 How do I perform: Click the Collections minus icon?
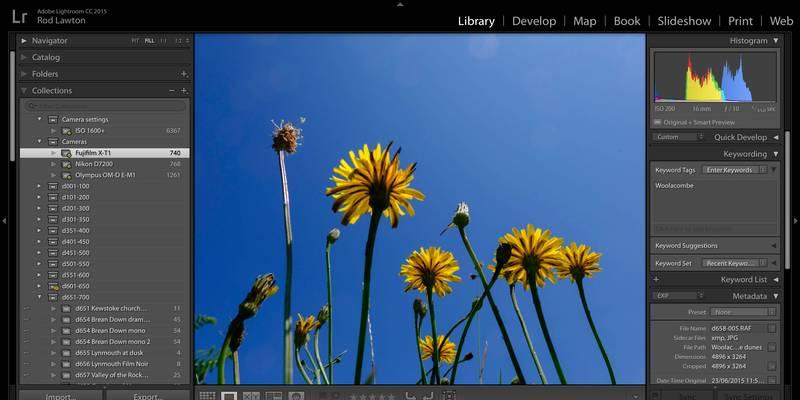pos(172,91)
